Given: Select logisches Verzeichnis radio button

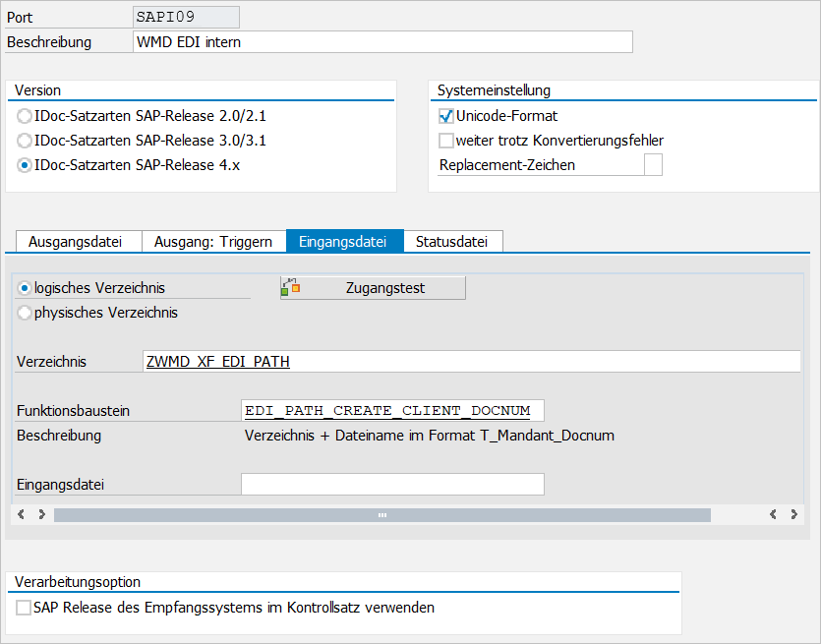Looking at the screenshot, I should [25, 288].
